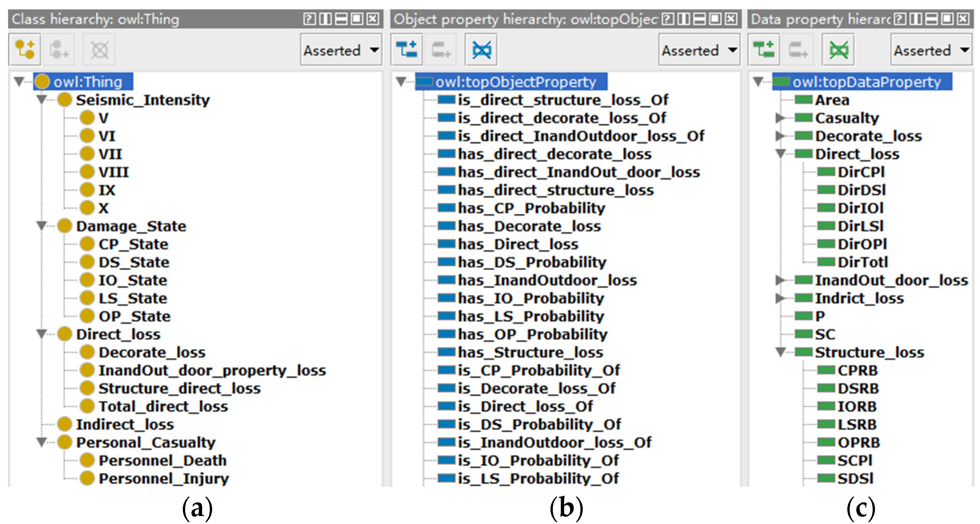Open Asserted dropdown in Class hierarchy
The width and height of the screenshot is (980, 524).
[341, 50]
